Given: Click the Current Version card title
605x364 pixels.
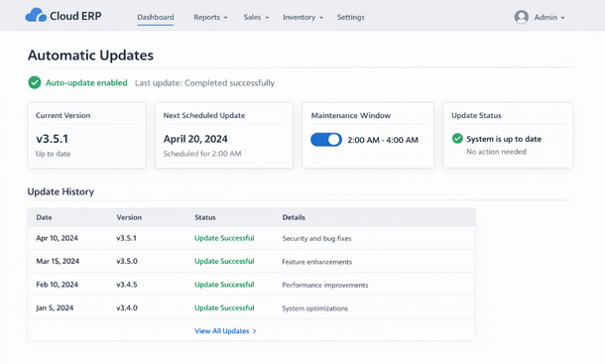Looking at the screenshot, I should (62, 115).
